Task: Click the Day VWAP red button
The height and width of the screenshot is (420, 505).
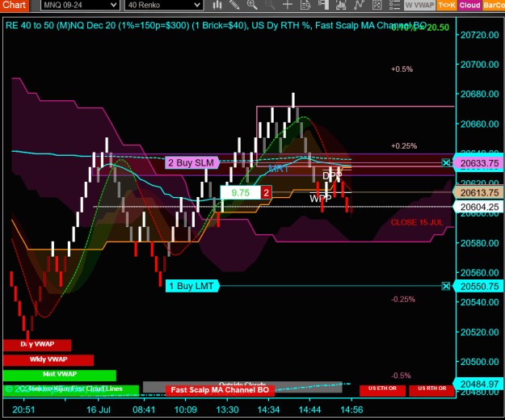Action: point(37,345)
